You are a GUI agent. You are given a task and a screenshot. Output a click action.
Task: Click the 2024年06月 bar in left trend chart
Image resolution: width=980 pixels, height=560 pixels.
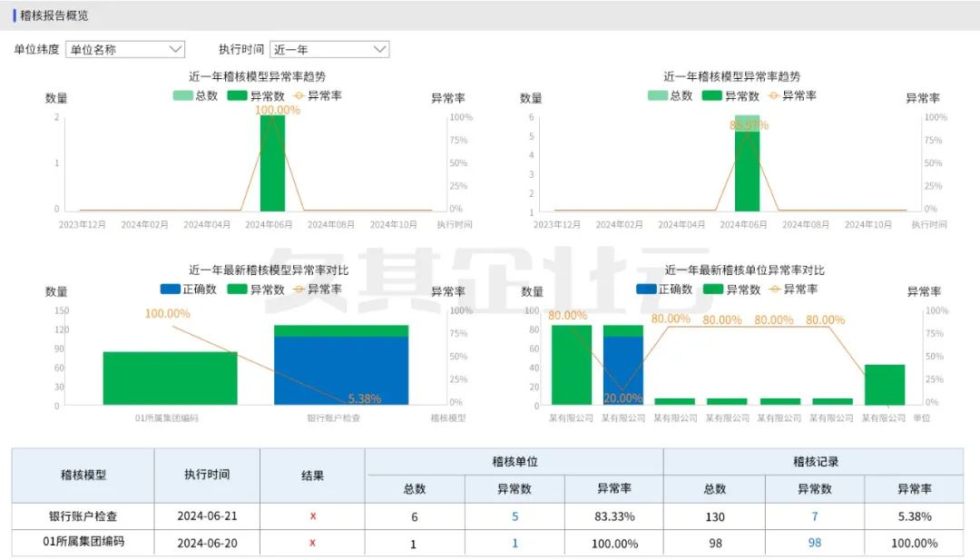[x=272, y=163]
